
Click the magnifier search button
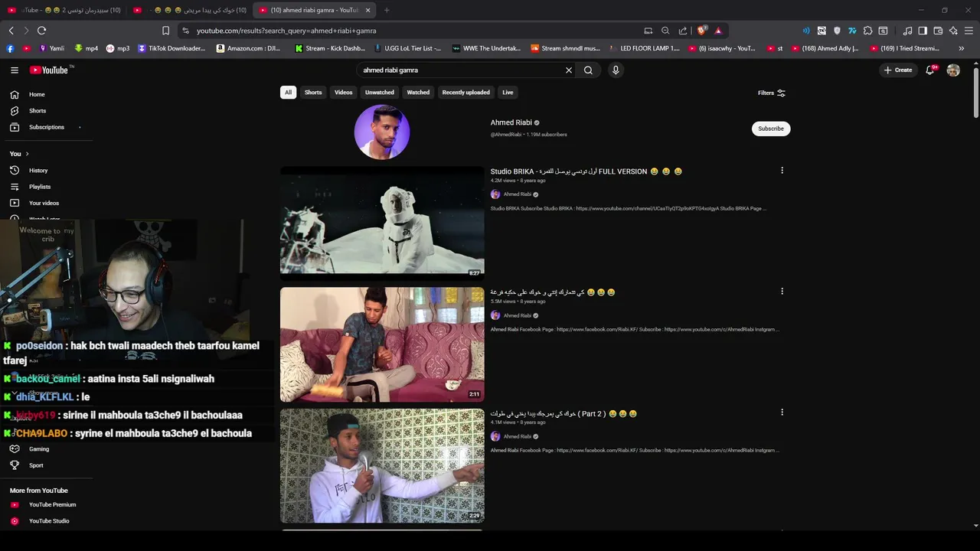pos(588,70)
